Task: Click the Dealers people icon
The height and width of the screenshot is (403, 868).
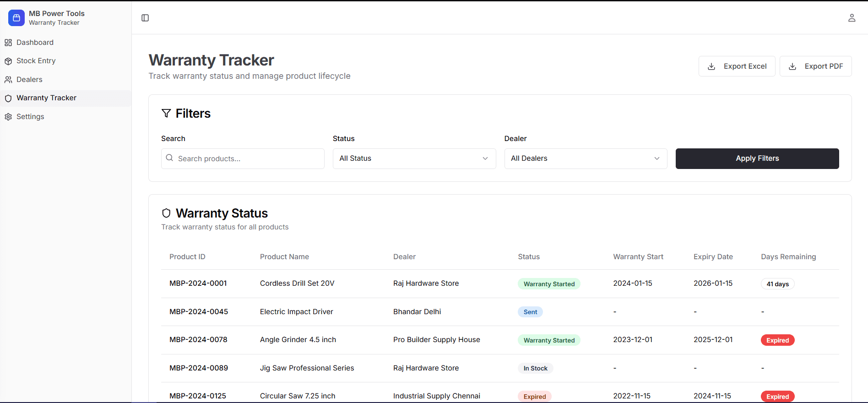Action: click(x=8, y=80)
